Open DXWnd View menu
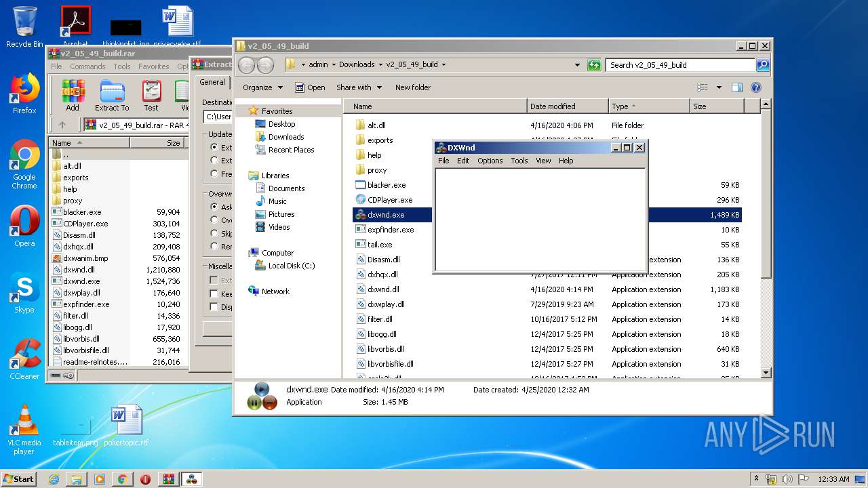The height and width of the screenshot is (488, 868). point(543,161)
